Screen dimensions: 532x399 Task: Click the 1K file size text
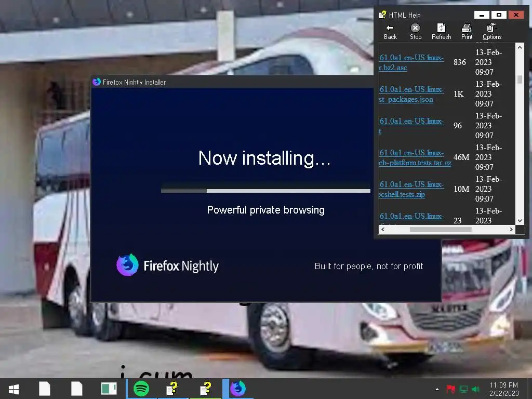[x=459, y=94]
